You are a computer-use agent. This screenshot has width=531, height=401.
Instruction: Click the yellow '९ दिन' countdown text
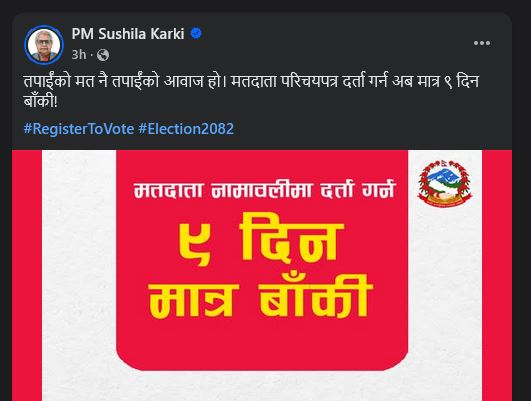pyautogui.click(x=261, y=242)
